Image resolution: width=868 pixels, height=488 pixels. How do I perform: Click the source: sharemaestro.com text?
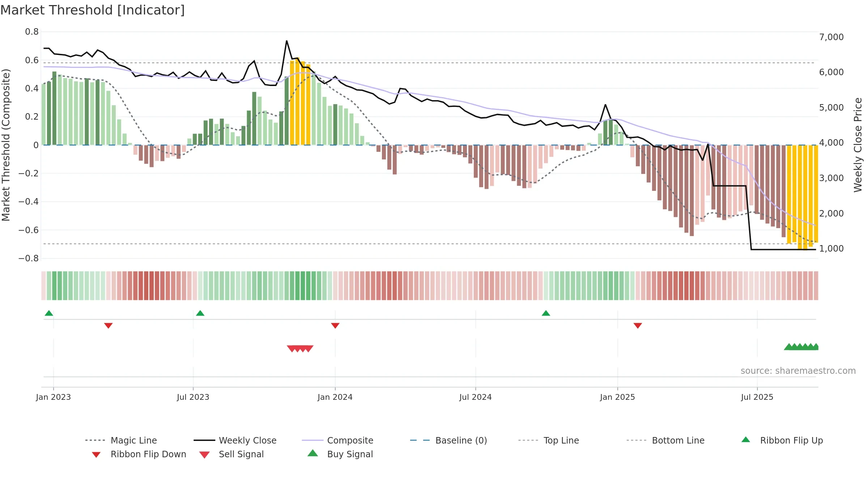(798, 371)
